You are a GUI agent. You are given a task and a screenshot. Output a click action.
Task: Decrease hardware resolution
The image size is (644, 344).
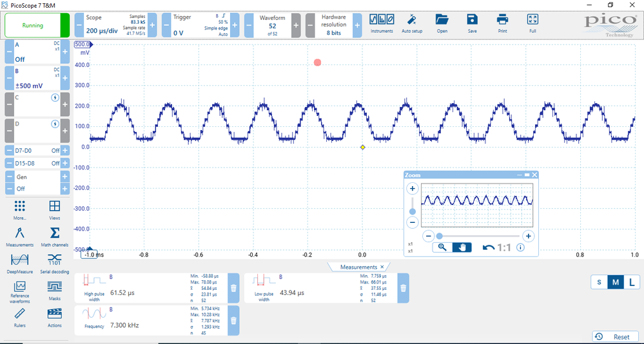click(x=310, y=25)
